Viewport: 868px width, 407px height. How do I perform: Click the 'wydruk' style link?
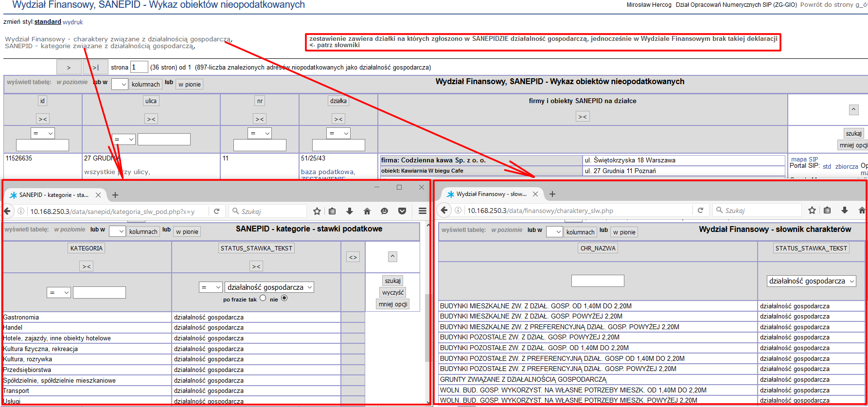pos(73,22)
